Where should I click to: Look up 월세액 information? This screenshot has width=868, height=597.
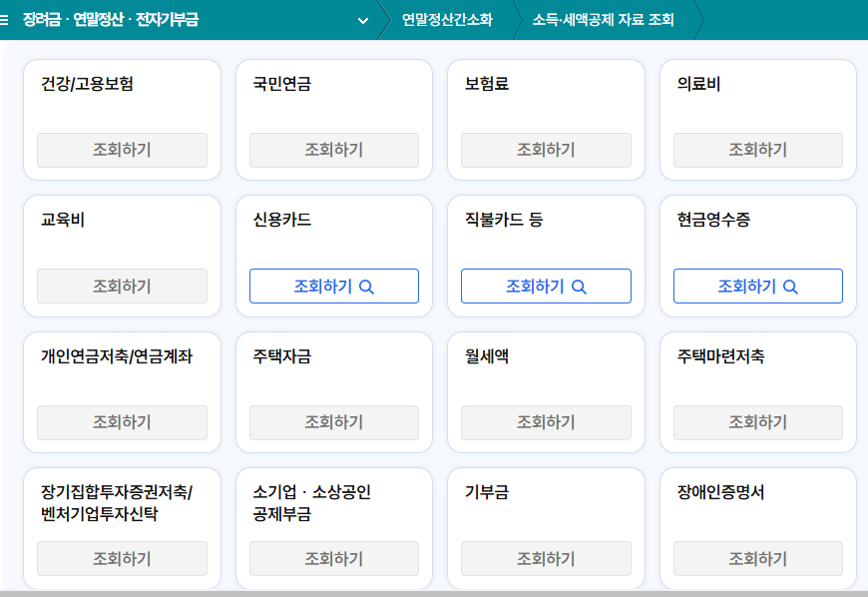[546, 422]
